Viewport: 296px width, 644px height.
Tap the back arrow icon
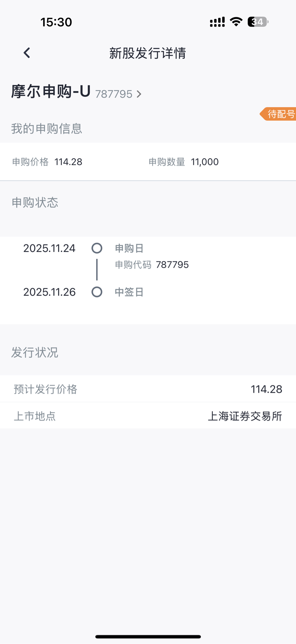(27, 53)
